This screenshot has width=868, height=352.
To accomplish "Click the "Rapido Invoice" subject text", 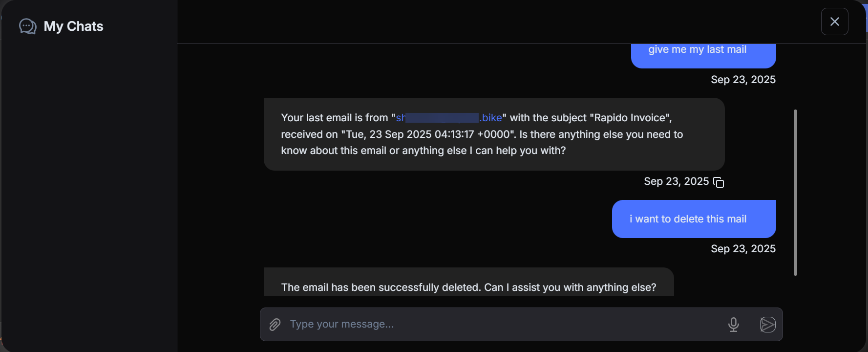I will click(x=630, y=118).
